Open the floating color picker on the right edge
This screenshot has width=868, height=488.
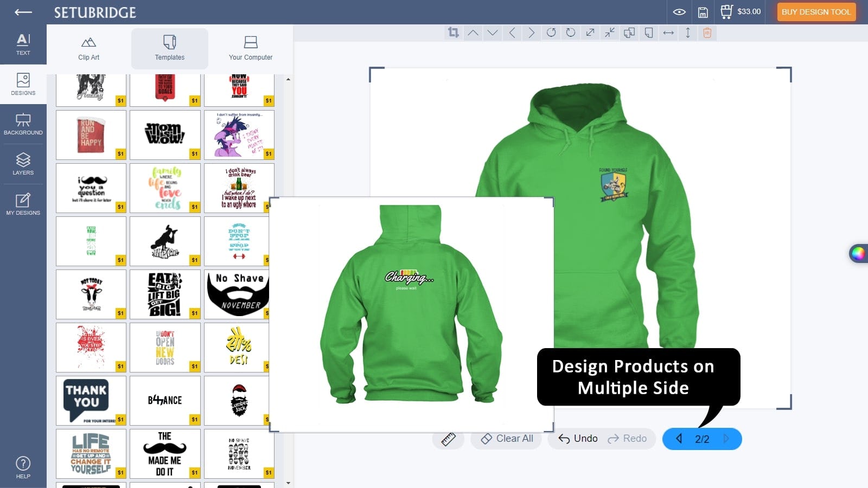(x=860, y=254)
